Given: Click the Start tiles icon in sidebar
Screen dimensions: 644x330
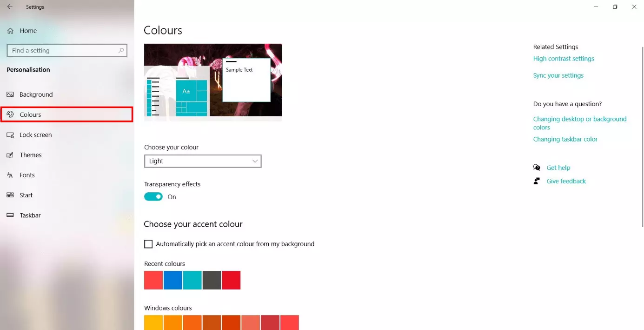Looking at the screenshot, I should [x=10, y=195].
